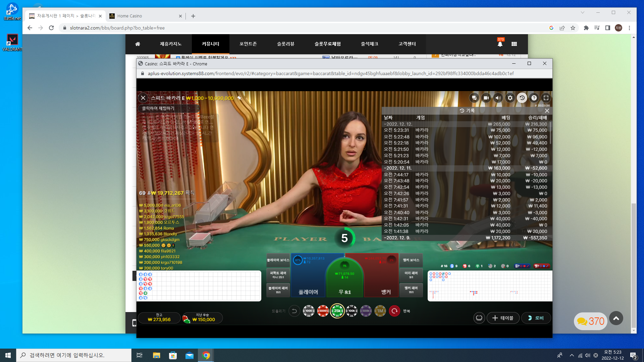644x362 pixels.
Task: Open the big road scoreboard on right
Action: (x=490, y=286)
